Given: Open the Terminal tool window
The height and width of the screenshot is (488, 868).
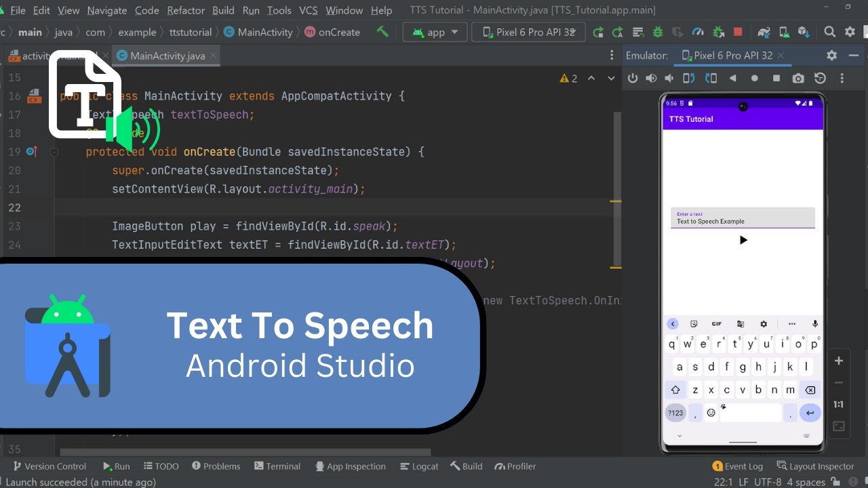Looking at the screenshot, I should (x=277, y=466).
